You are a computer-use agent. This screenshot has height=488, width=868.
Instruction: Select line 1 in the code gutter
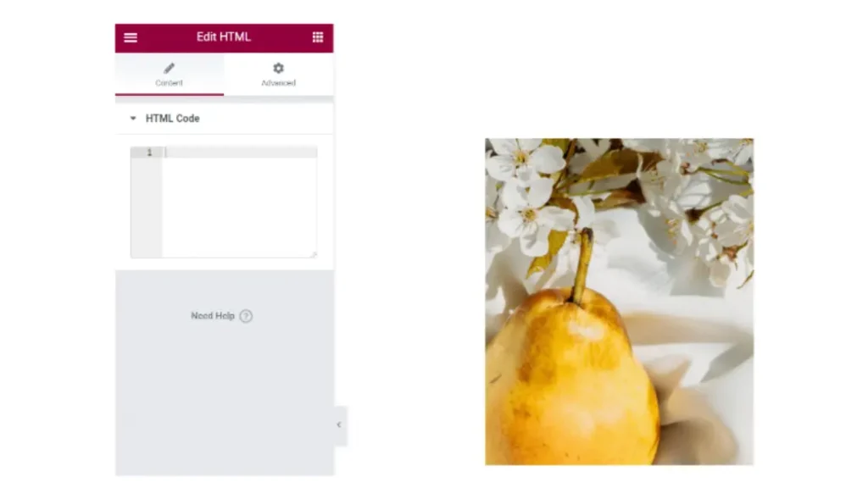click(149, 152)
